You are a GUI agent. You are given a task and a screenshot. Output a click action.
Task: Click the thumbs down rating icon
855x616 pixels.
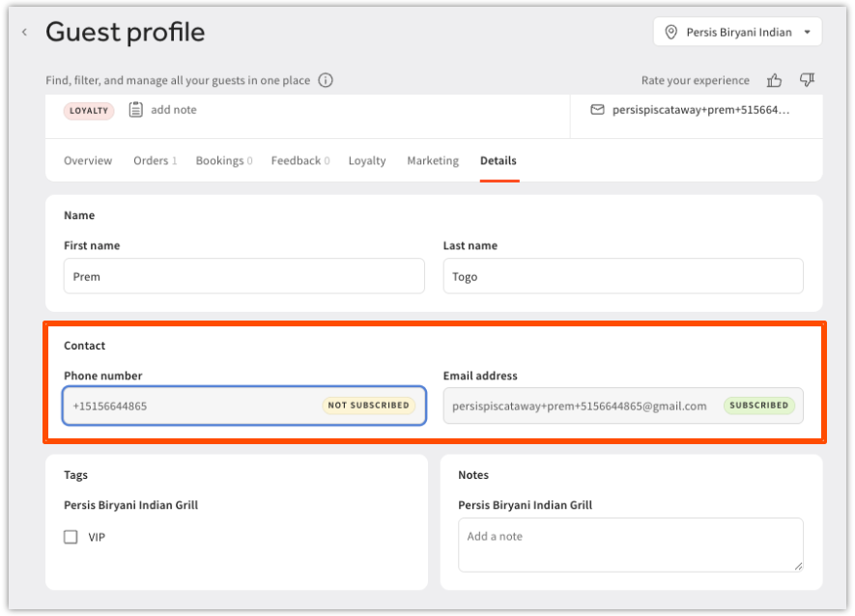807,81
